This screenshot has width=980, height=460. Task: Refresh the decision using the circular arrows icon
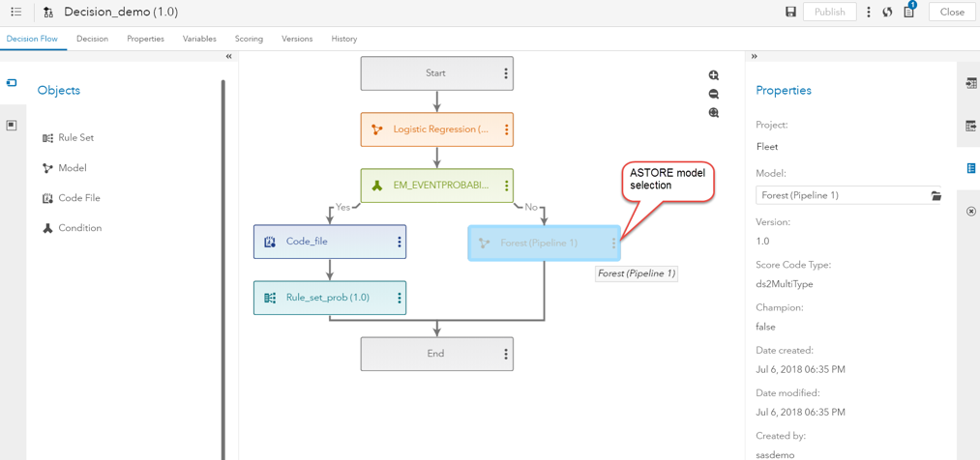click(x=887, y=12)
